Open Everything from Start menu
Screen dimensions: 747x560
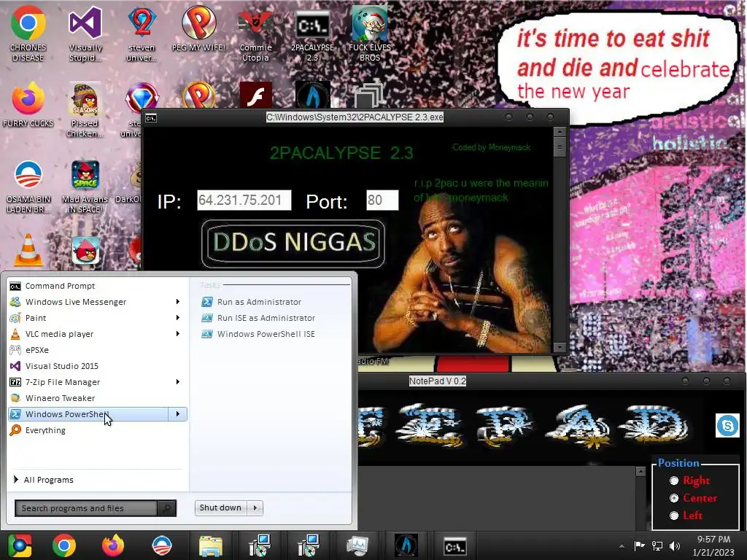click(98, 430)
